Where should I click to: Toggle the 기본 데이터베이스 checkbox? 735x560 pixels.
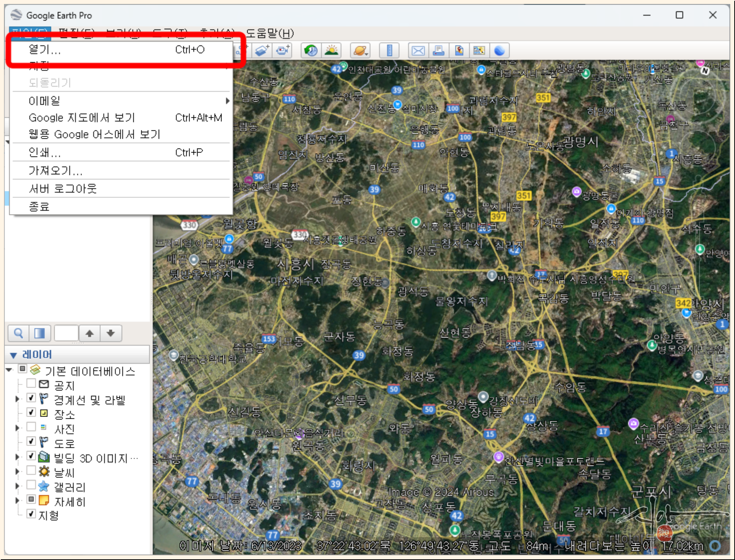[23, 369]
